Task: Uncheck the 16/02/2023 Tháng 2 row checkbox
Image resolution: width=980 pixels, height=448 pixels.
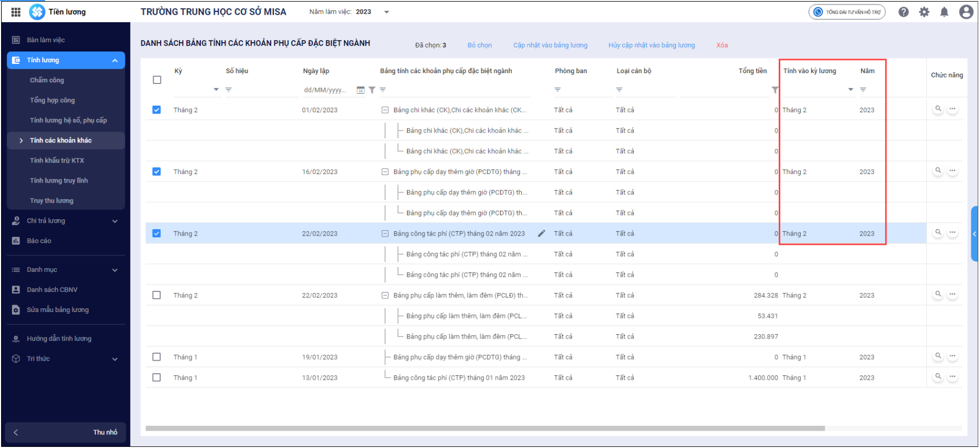Action: pyautogui.click(x=157, y=172)
